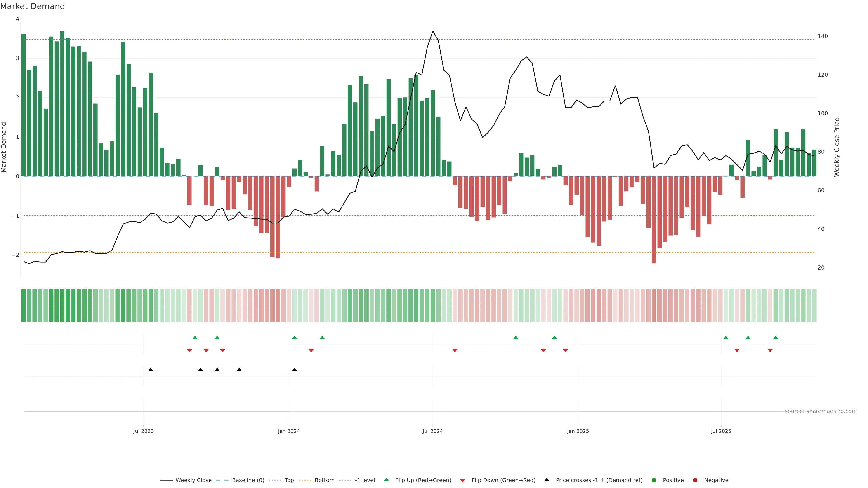Click the rightmost red Flip Down triangle marker
The image size is (868, 488).
(x=770, y=351)
